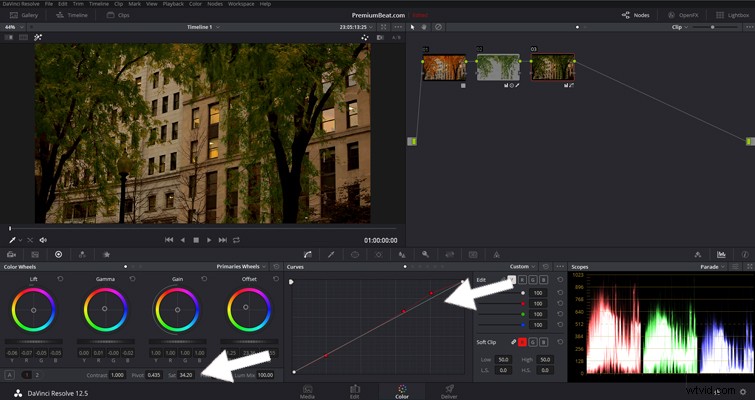
Task: Toggle the Clips panel
Action: click(118, 15)
